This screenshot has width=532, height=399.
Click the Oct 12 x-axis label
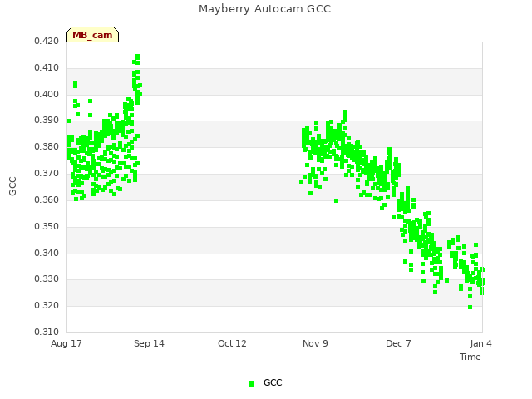coord(232,343)
